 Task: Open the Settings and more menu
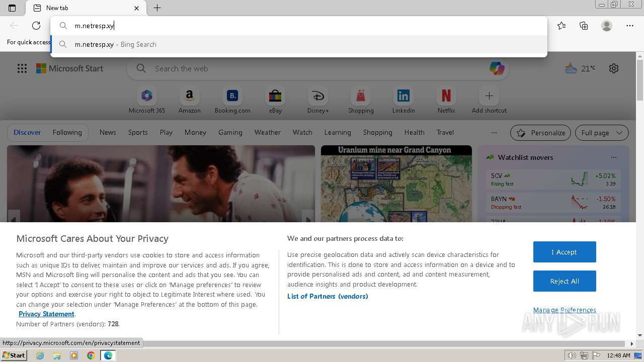630,26
